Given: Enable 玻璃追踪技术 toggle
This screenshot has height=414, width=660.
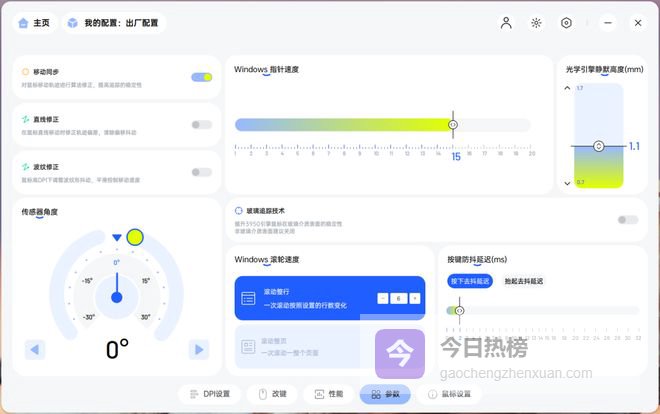Looking at the screenshot, I should point(627,220).
